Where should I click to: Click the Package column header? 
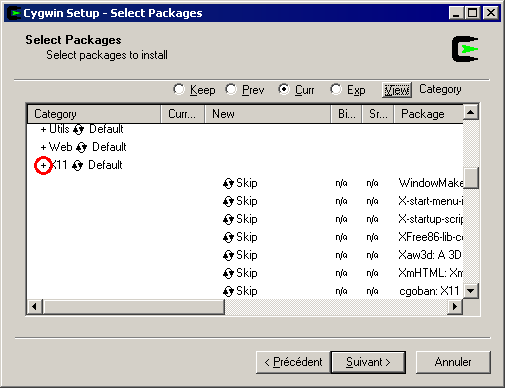(428, 114)
